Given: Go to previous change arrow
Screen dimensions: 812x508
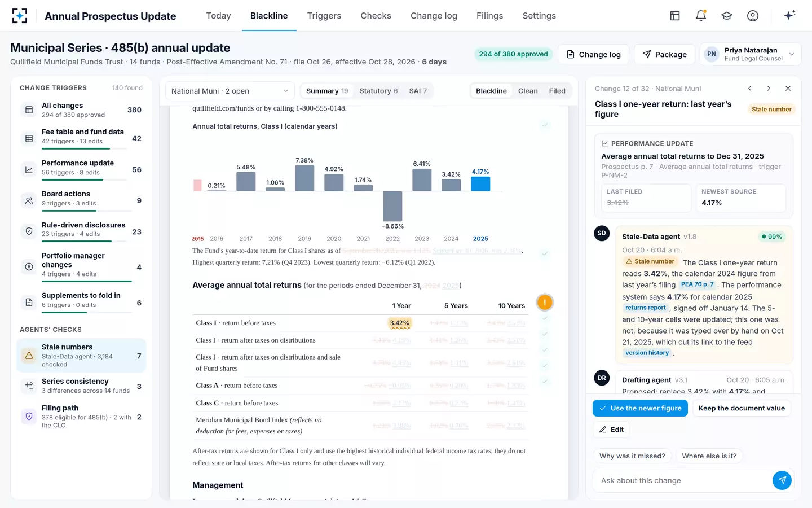Looking at the screenshot, I should coord(750,89).
